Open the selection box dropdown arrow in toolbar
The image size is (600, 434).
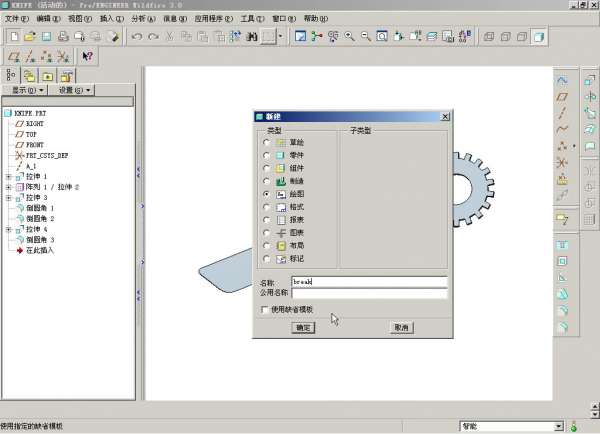click(x=280, y=37)
